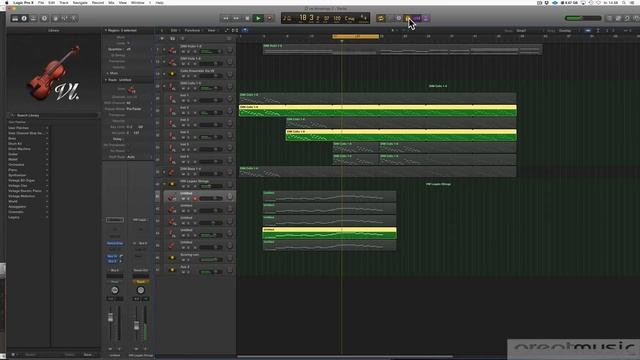
Task: Open the File menu
Action: pyautogui.click(x=41, y=2)
